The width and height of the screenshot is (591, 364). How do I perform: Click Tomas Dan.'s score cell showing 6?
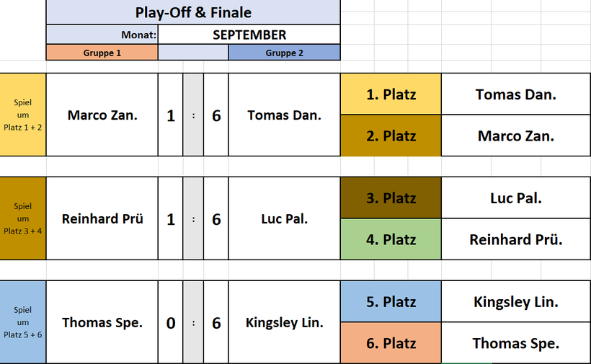tap(216, 115)
